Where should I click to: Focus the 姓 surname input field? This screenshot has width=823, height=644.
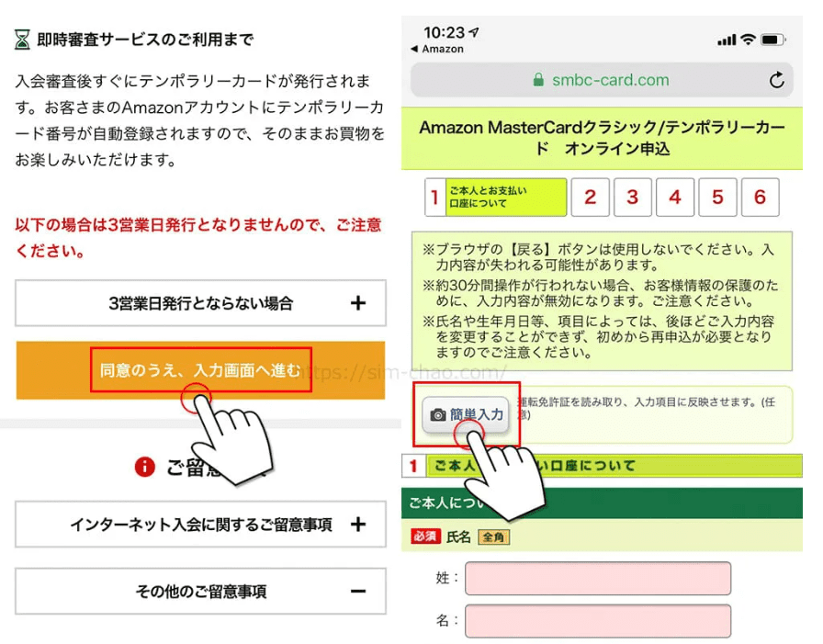point(598,579)
